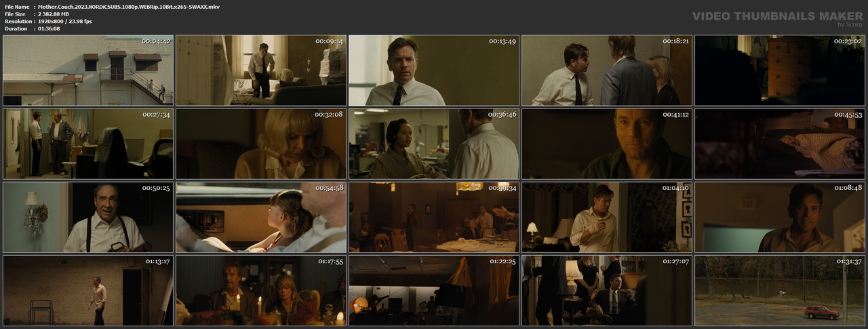This screenshot has width=868, height=329.
Task: Click the dark thumbnail at 00:45:53
Action: (780, 144)
